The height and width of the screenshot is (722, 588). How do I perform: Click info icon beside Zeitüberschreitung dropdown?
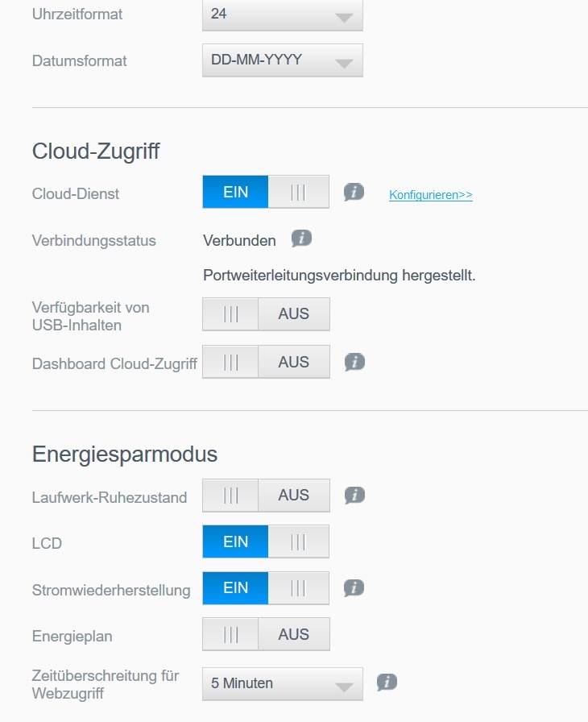pyautogui.click(x=387, y=683)
